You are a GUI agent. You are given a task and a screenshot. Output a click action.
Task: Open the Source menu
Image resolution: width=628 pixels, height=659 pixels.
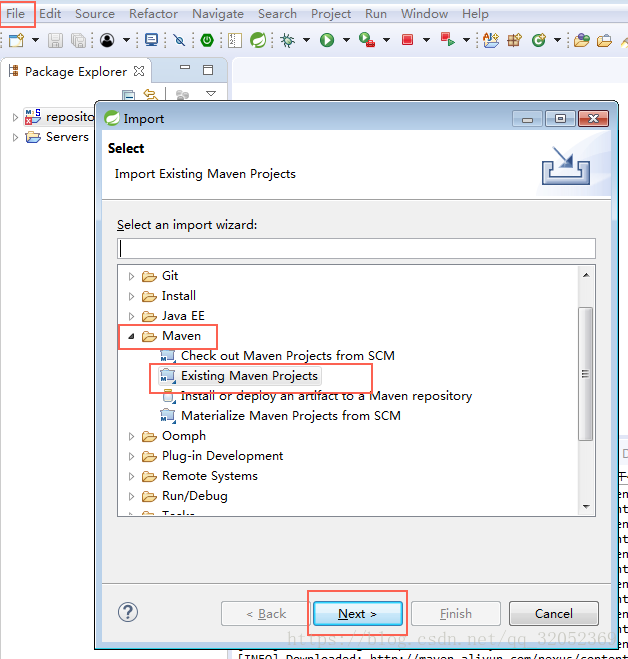click(95, 14)
